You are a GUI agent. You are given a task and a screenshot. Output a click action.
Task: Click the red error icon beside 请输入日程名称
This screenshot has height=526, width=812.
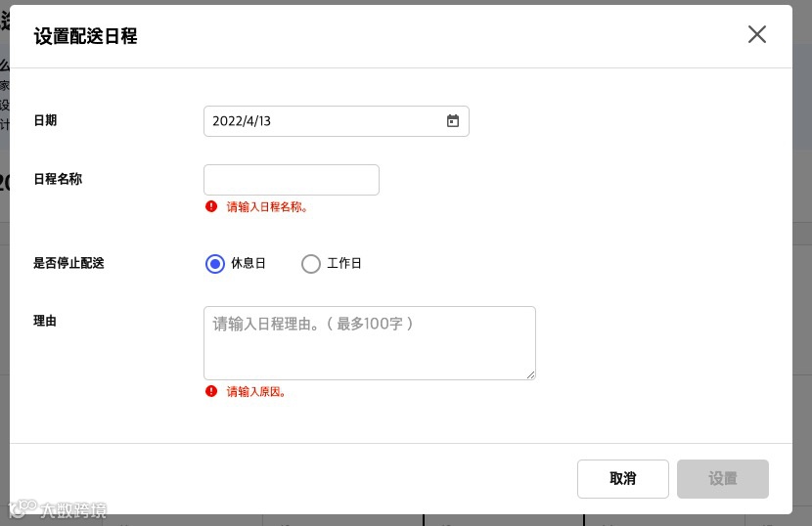coord(211,206)
